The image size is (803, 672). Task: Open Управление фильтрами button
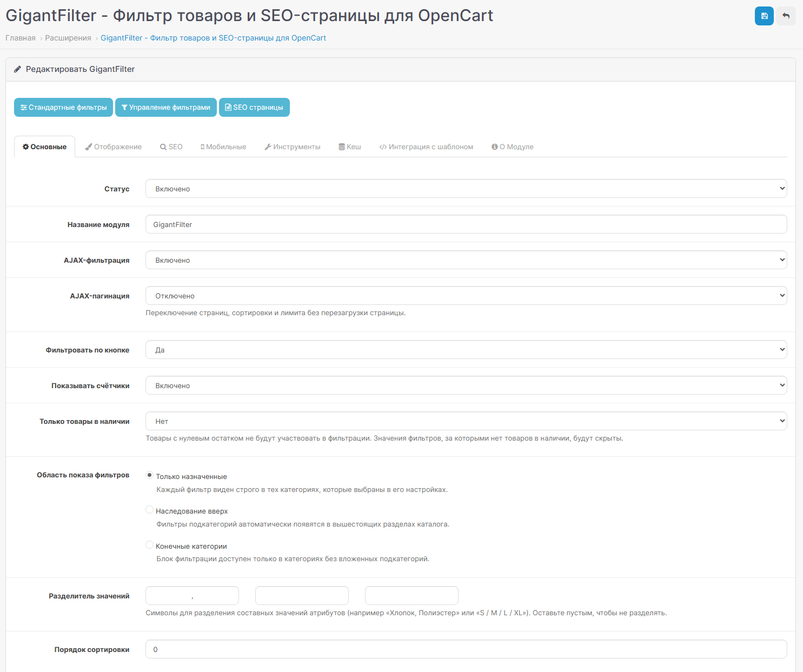click(x=166, y=107)
